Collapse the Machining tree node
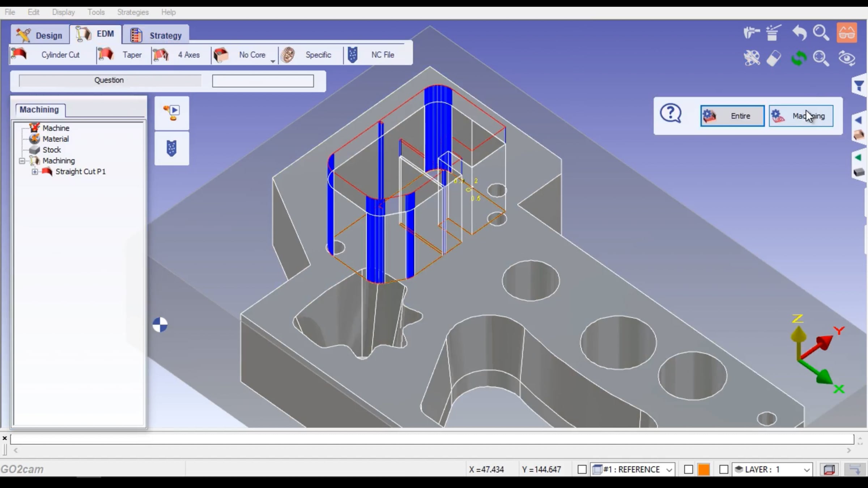This screenshot has width=868, height=488. [x=22, y=161]
